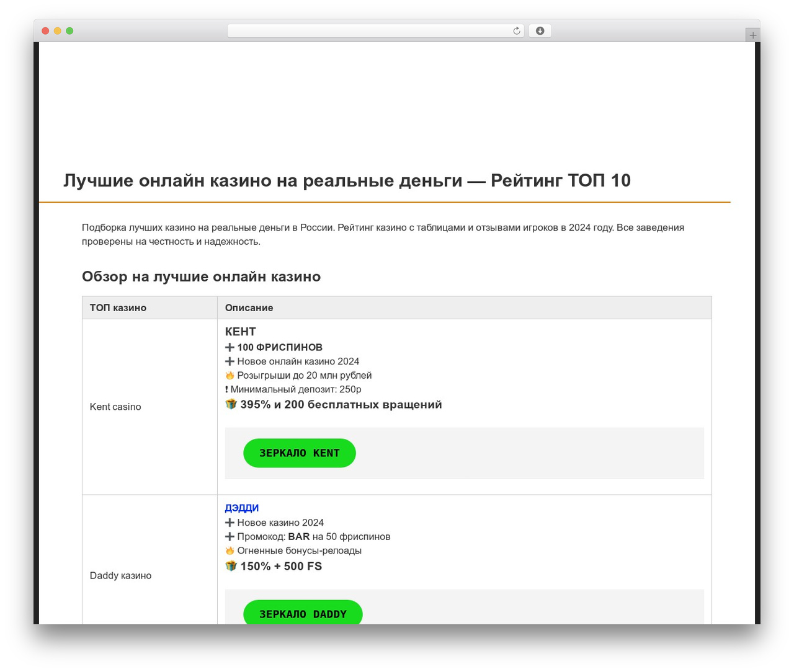Click the text 100 ФРИСПИНОВ

[280, 347]
